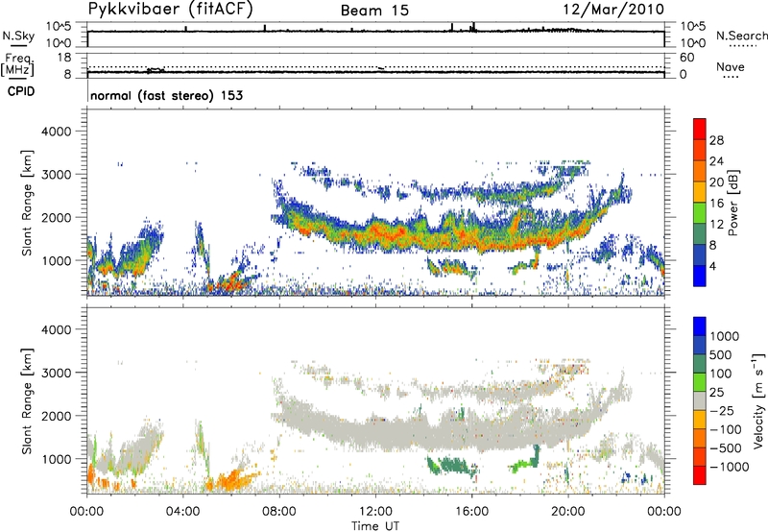Click the red top segment of power colorbar
Image resolution: width=768 pixels, height=532 pixels.
pos(700,129)
